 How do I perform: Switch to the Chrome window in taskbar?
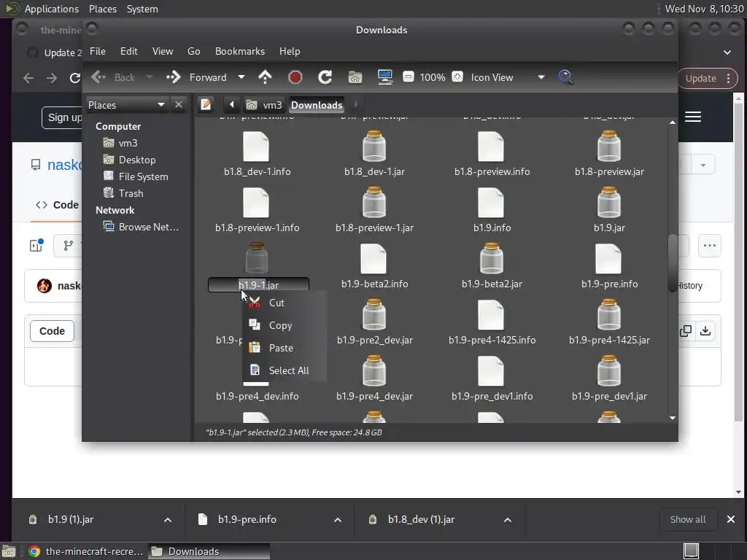(86, 551)
